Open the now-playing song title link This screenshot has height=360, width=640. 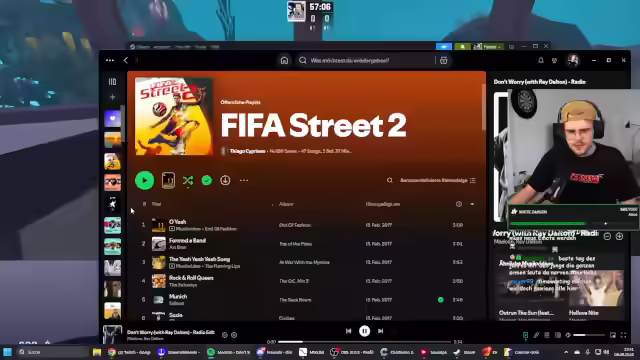click(171, 332)
